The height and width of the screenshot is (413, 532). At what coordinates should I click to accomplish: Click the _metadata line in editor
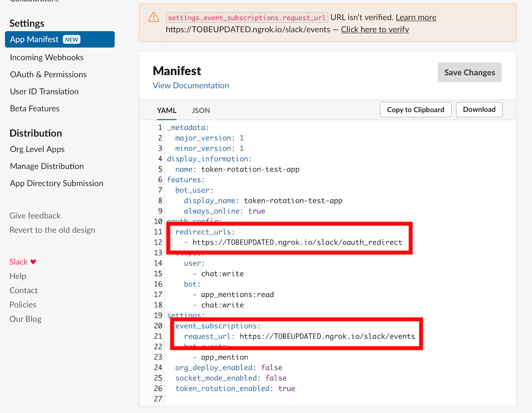(x=188, y=128)
